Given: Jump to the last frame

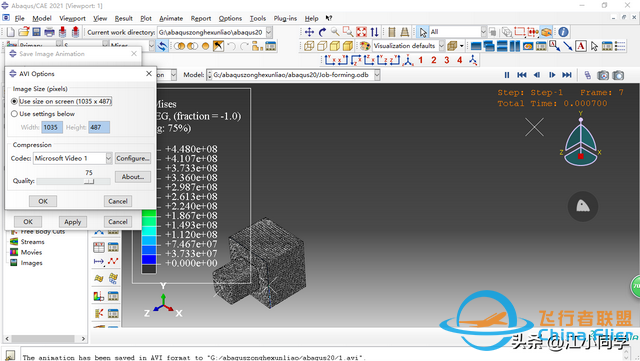Looking at the screenshot, I should (x=567, y=75).
